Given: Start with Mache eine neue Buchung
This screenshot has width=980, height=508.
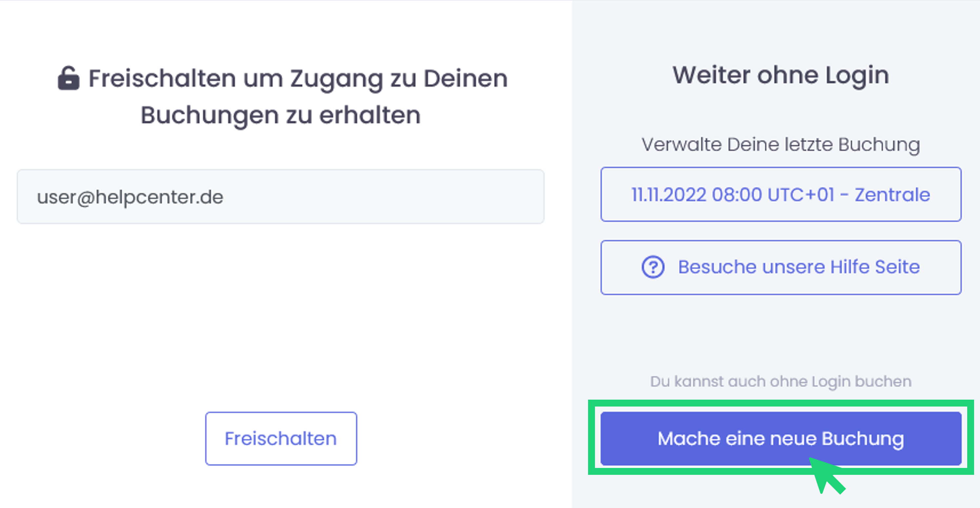Looking at the screenshot, I should point(781,438).
